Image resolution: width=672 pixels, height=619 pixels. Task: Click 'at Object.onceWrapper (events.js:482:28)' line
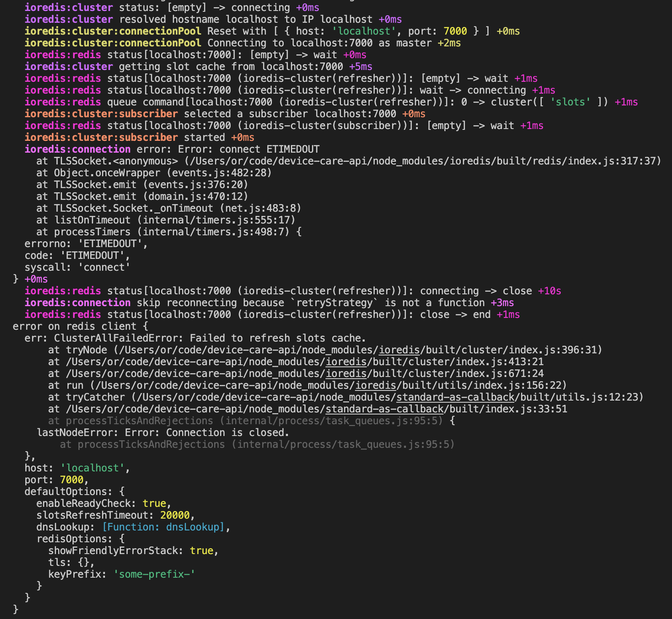pyautogui.click(x=154, y=173)
